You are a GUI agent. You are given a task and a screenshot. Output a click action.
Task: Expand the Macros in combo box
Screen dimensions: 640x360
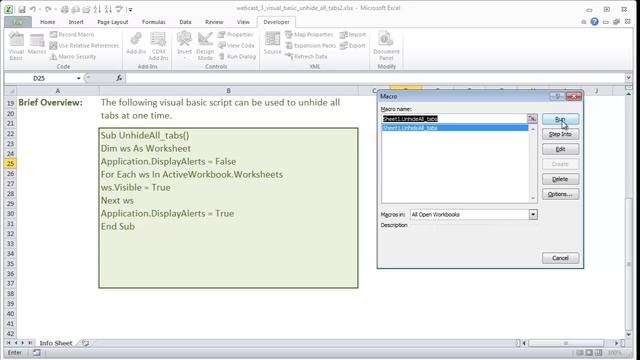tap(533, 214)
